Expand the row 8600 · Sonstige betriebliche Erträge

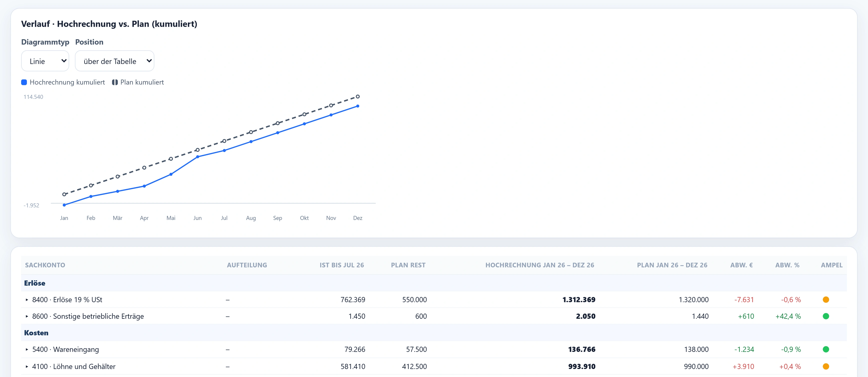point(27,316)
